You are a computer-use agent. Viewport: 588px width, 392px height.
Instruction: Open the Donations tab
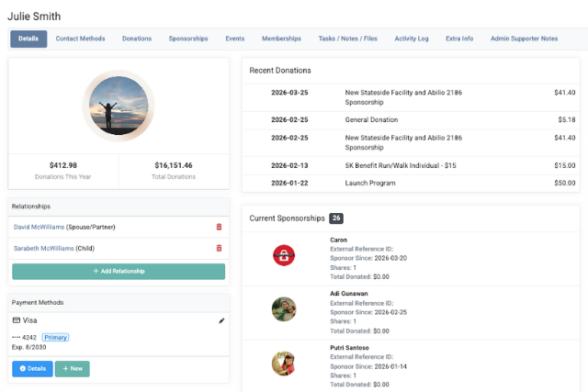(x=137, y=39)
